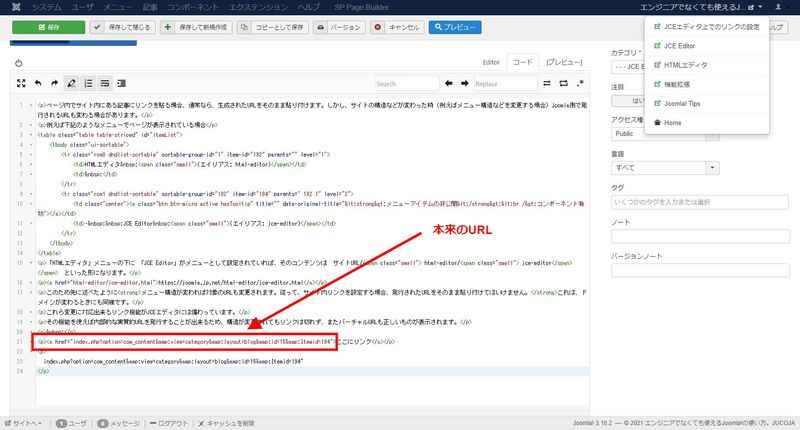Toggle line numbers in the code editor

(87, 84)
